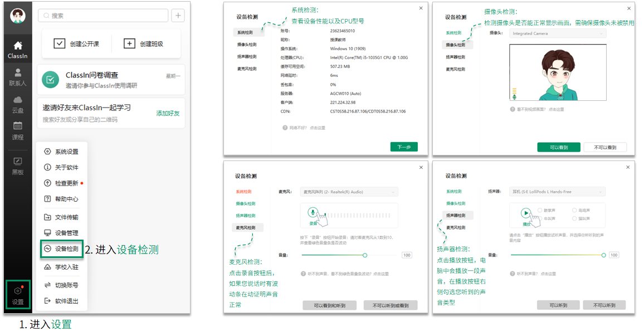644x336 pixels.
Task: Click the question mark icon in the microphone test dialog
Action: click(x=303, y=274)
